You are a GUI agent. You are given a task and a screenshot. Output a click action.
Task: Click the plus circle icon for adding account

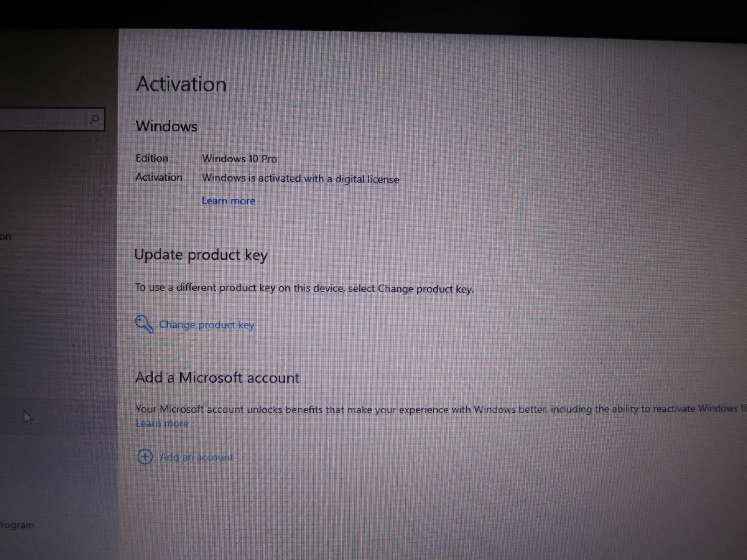pyautogui.click(x=145, y=456)
